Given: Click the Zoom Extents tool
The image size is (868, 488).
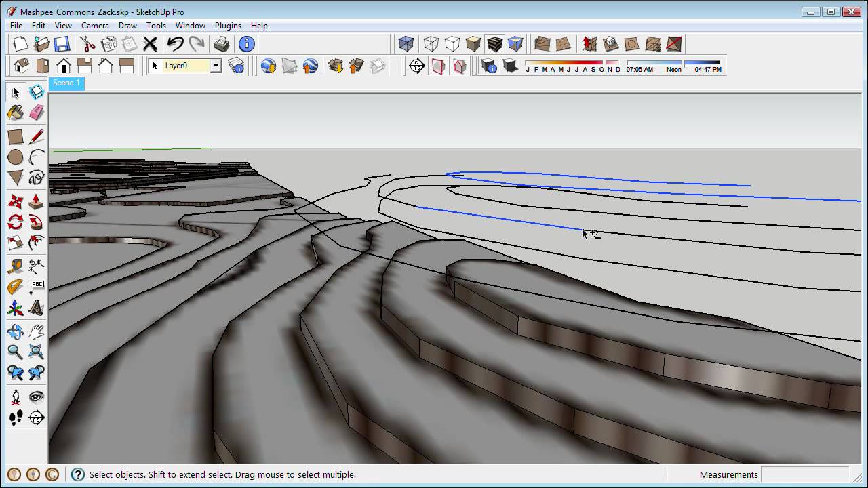Looking at the screenshot, I should click(x=37, y=351).
